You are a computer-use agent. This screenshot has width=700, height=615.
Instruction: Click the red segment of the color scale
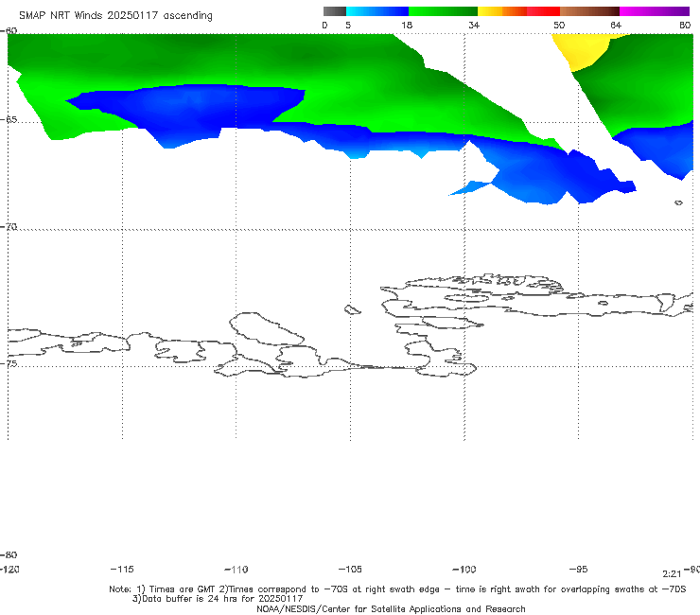[x=543, y=11]
